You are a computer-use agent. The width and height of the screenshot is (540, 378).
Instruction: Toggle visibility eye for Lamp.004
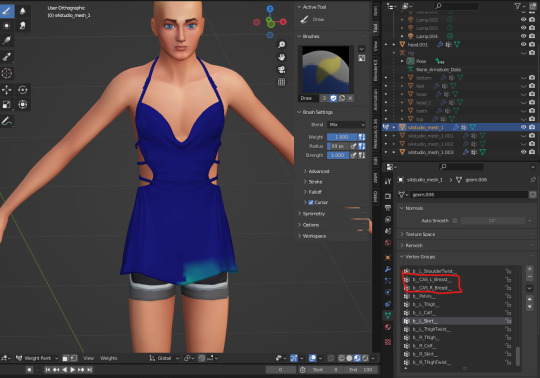(x=523, y=36)
